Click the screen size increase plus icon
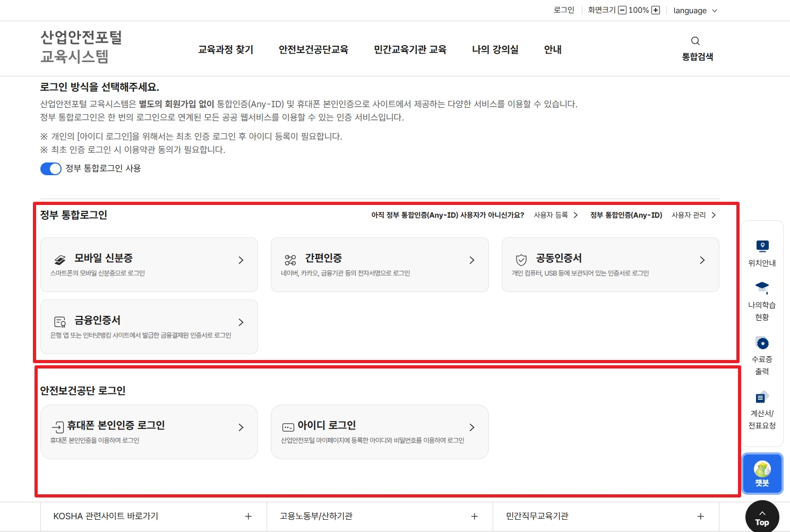This screenshot has width=790, height=532. pos(656,10)
